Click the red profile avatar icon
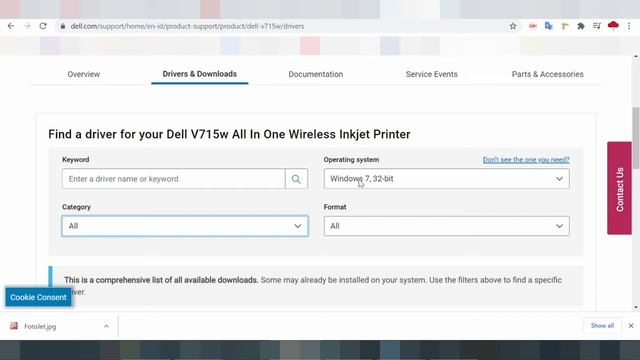The height and width of the screenshot is (360, 640). (x=613, y=26)
